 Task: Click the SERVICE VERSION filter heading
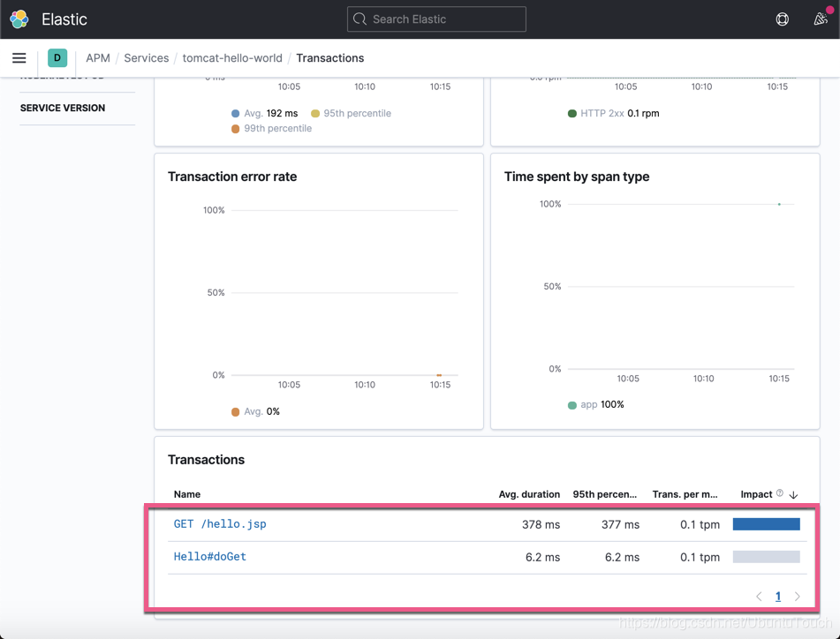point(63,108)
